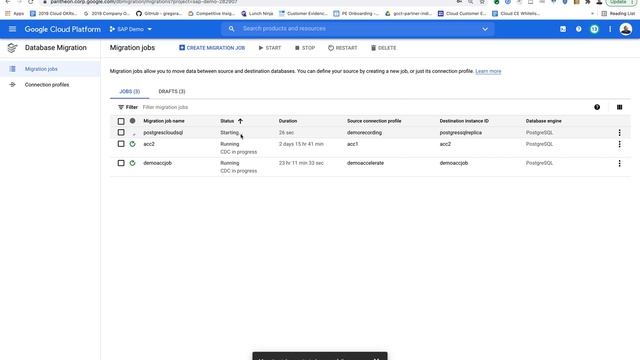Switch to the JOBS (3) tab

129,91
